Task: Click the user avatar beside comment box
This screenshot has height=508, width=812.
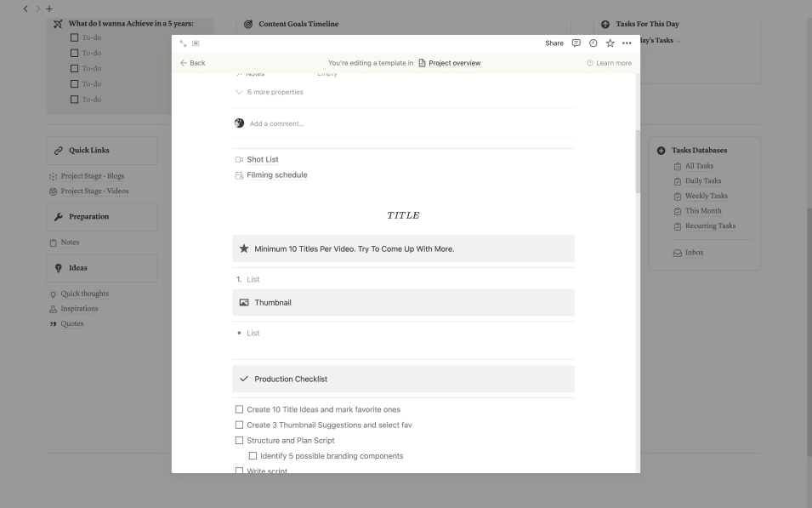Action: (x=239, y=123)
